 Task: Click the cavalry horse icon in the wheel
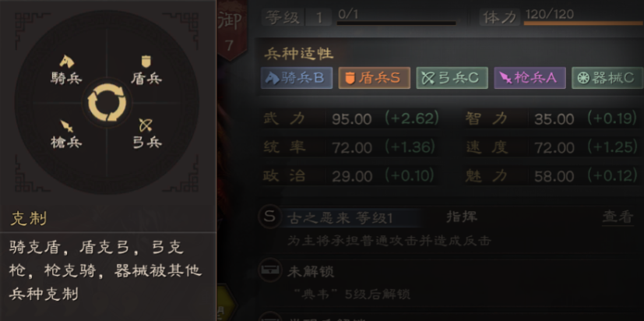(x=66, y=62)
